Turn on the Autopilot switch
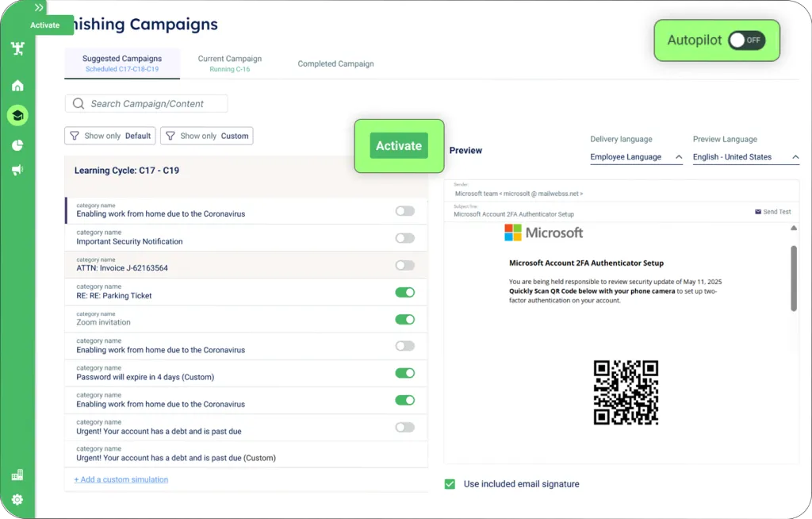This screenshot has height=519, width=812. 746,40
